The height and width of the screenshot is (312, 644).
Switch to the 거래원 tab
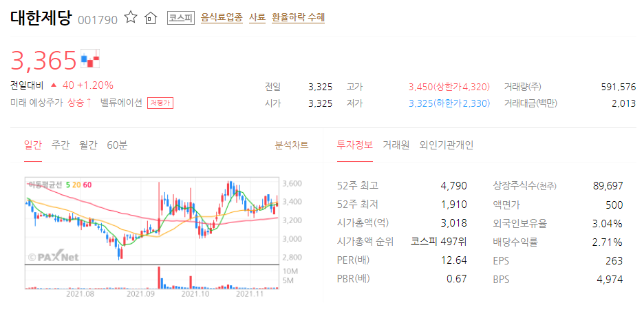[396, 145]
